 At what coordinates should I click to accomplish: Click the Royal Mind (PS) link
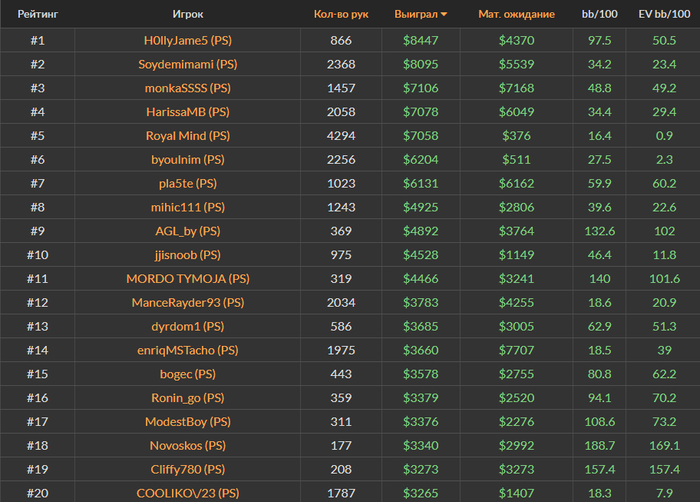point(188,136)
